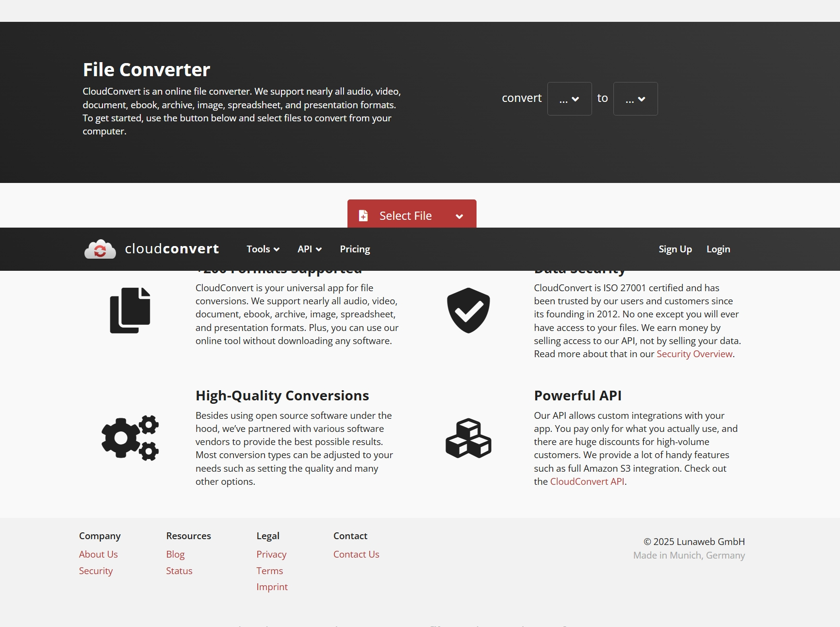Open the Pricing page
This screenshot has width=840, height=627.
point(355,249)
